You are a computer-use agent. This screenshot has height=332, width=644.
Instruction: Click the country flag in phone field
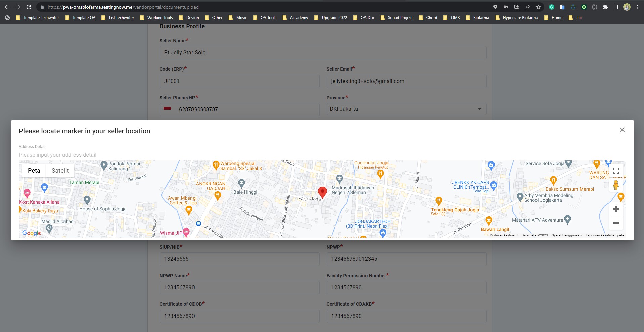pos(167,109)
